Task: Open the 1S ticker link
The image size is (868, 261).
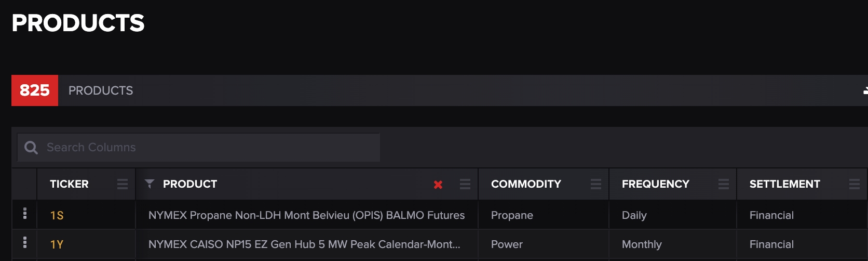Action: (x=57, y=215)
